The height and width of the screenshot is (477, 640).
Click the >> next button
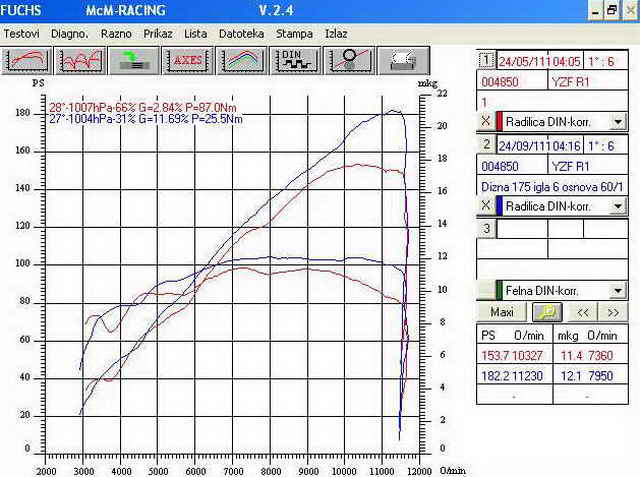pyautogui.click(x=613, y=312)
